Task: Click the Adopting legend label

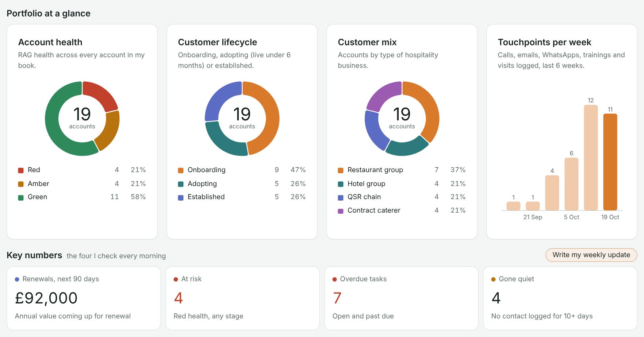Action: tap(202, 184)
